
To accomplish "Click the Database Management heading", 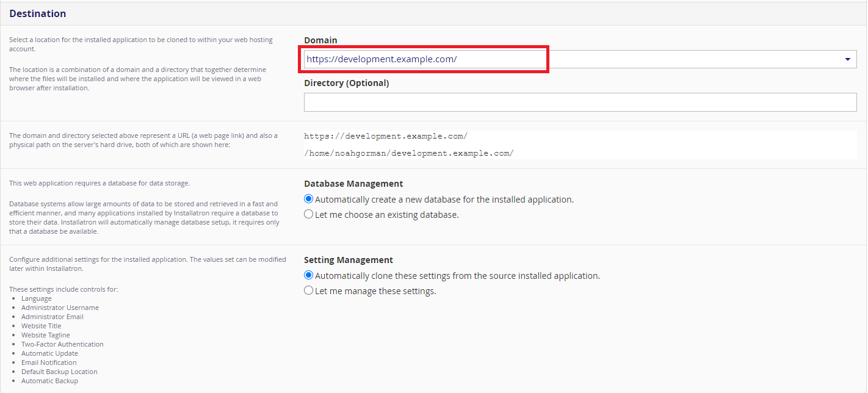I will tap(353, 184).
